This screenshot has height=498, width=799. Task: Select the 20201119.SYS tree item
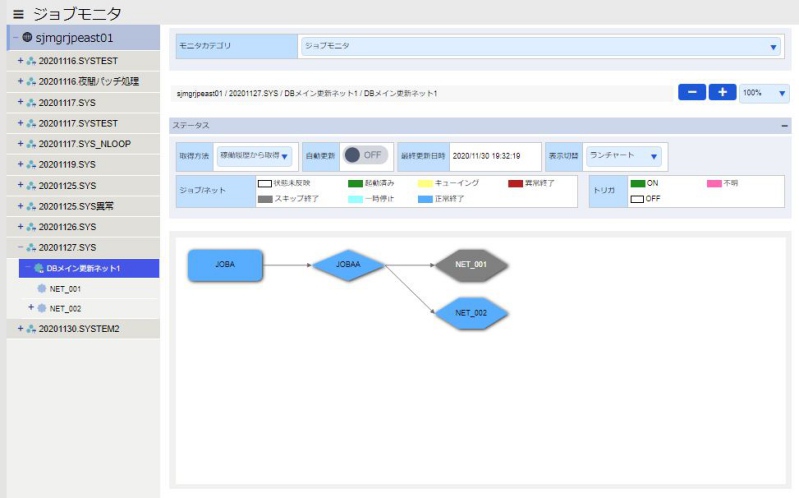(84, 165)
